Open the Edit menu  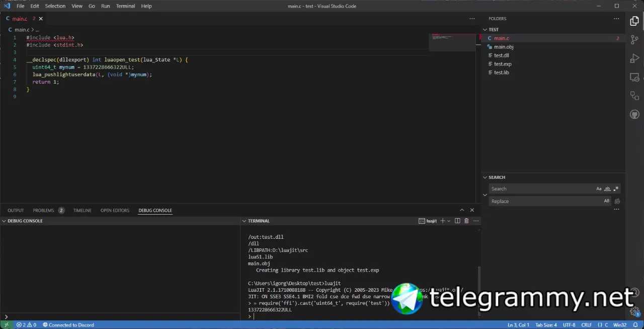(x=35, y=6)
